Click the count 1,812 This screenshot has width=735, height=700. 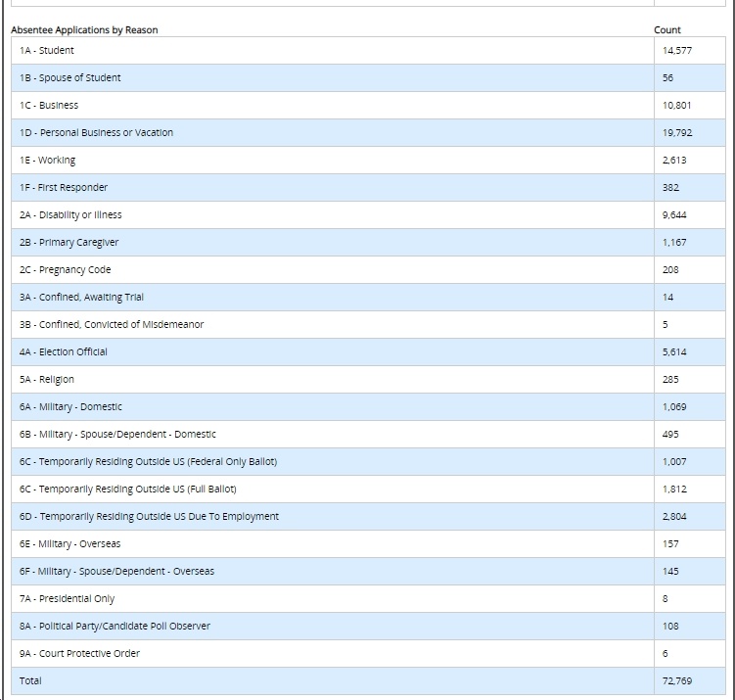[674, 489]
